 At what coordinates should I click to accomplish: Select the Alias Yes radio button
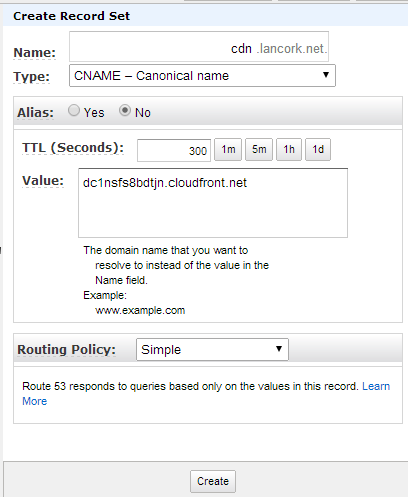pos(74,110)
